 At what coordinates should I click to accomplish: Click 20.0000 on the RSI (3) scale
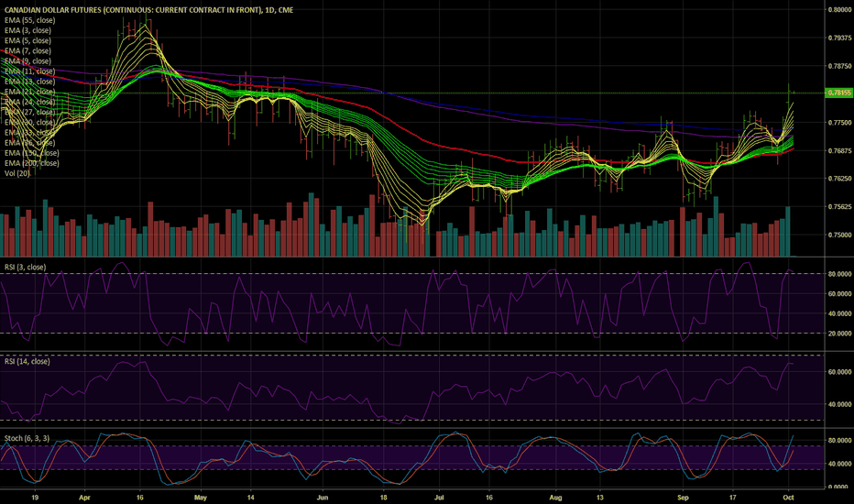click(840, 333)
